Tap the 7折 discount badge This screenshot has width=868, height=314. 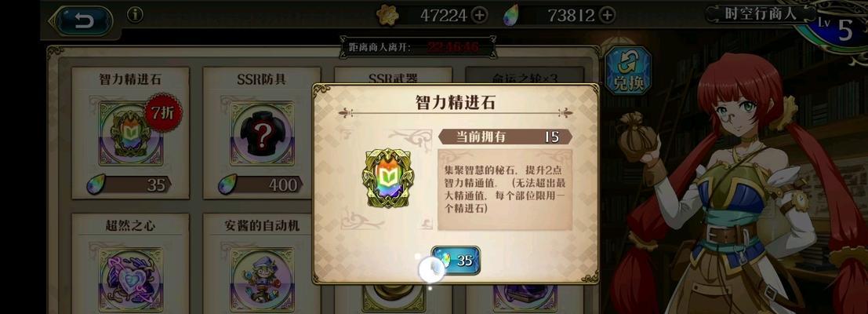coord(163,113)
